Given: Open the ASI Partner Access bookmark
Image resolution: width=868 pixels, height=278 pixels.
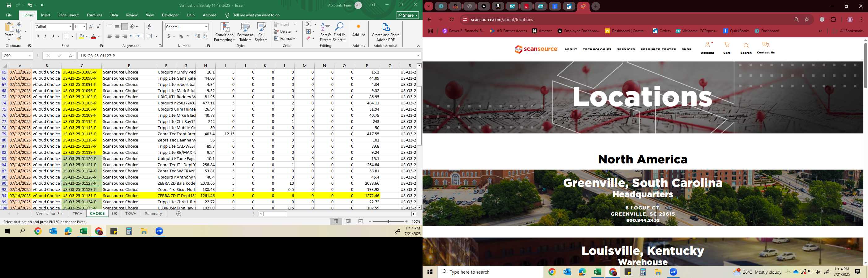Looking at the screenshot, I should (509, 31).
